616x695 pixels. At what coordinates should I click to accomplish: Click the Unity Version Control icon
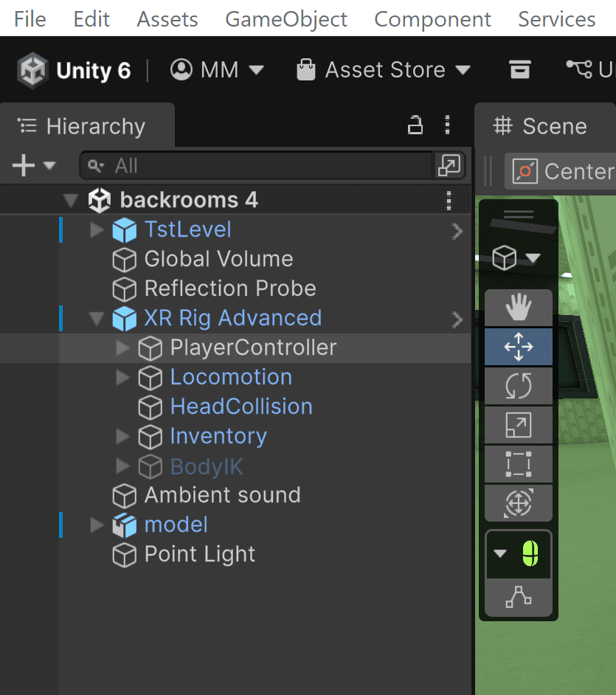pyautogui.click(x=579, y=69)
